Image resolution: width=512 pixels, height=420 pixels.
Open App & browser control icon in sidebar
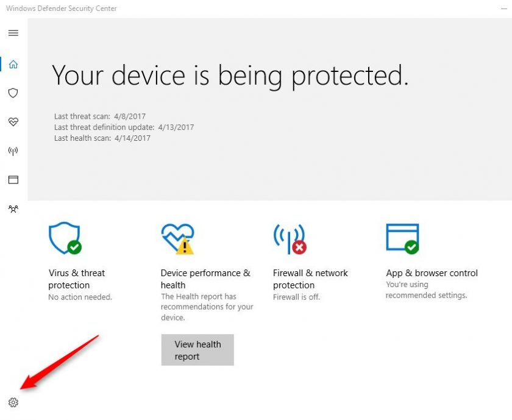click(x=13, y=180)
